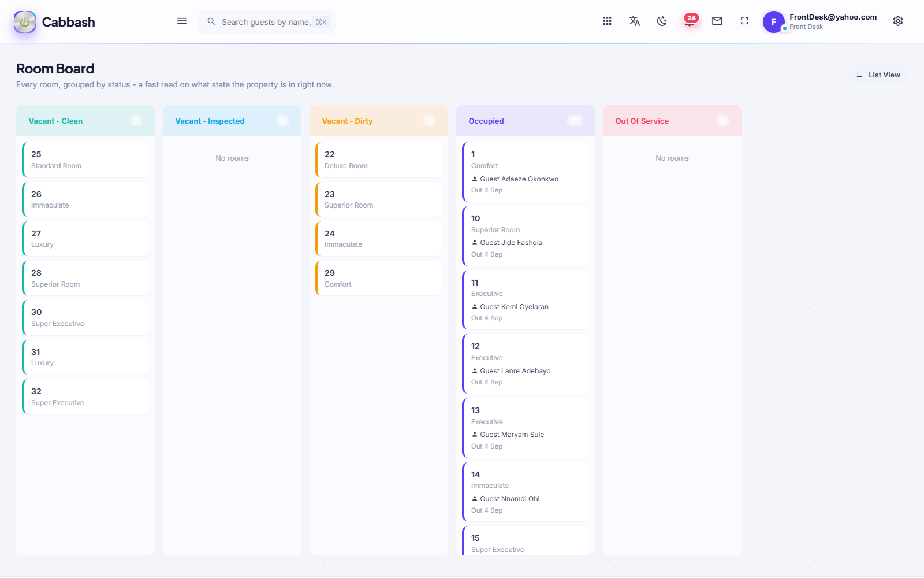This screenshot has width=924, height=578.
Task: Click guest Jide Fashola name
Action: pos(511,243)
